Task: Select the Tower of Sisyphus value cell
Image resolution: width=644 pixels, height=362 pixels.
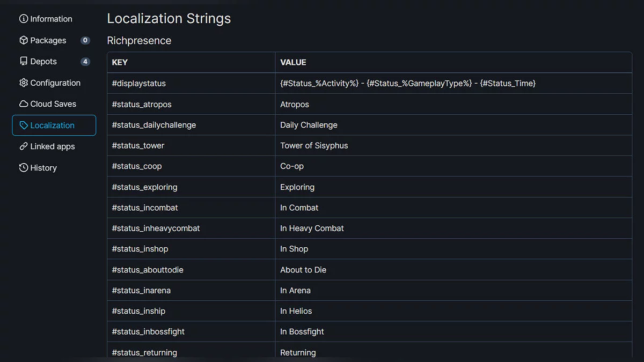Action: 314,145
